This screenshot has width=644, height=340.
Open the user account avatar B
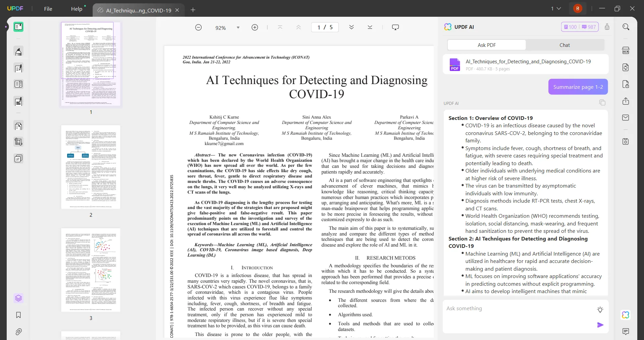click(x=578, y=8)
